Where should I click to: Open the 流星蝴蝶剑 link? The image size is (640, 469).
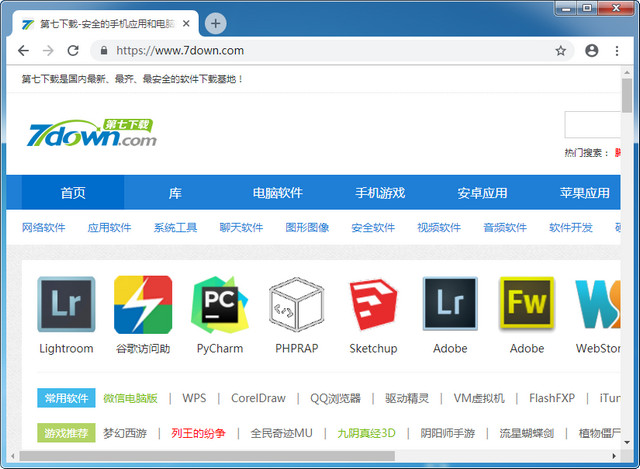[527, 433]
